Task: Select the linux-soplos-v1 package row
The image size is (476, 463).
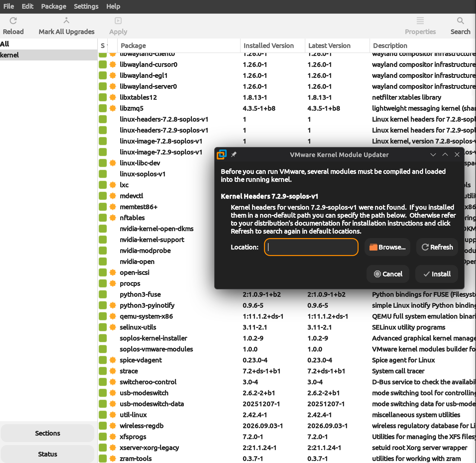Action: coord(156,174)
